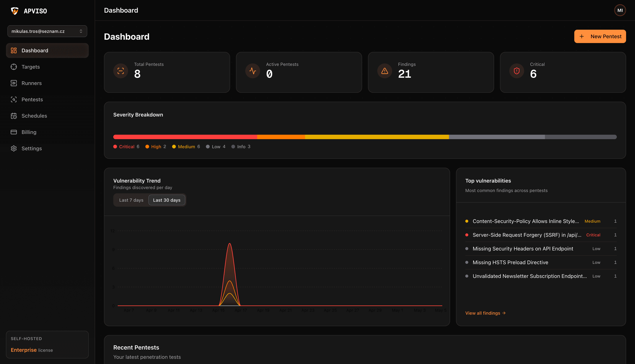Click the Info 3 legend entry
The height and width of the screenshot is (364, 635).
241,147
